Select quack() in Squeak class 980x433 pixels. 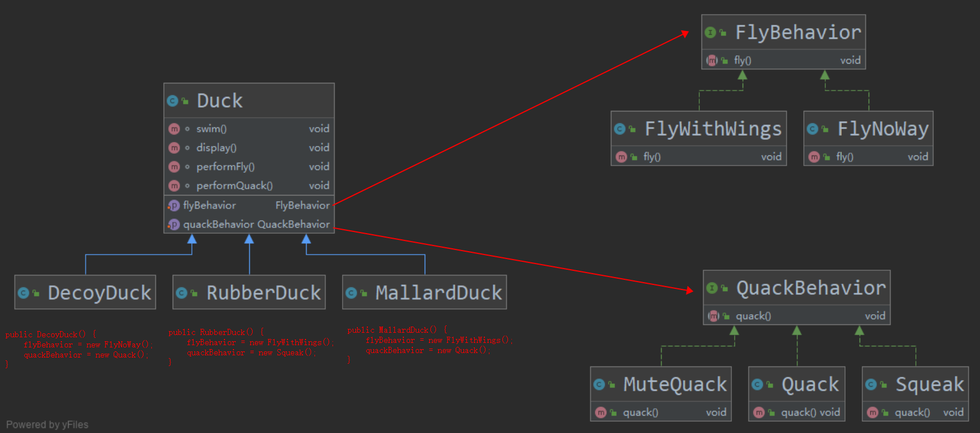[915, 412]
